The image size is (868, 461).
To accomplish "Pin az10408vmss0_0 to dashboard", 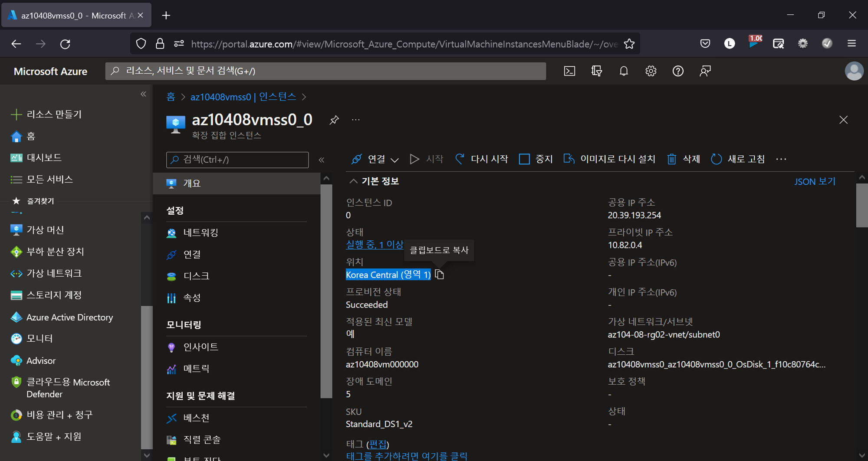I will pyautogui.click(x=334, y=120).
